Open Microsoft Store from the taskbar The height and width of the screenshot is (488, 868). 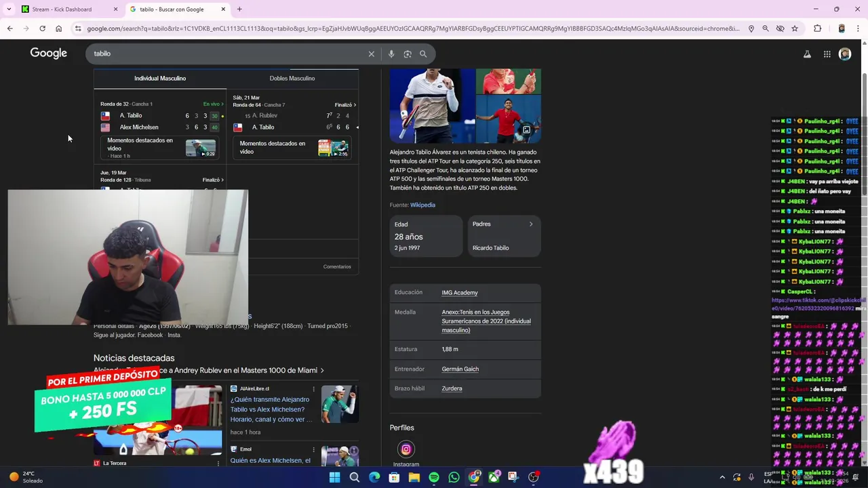click(x=394, y=477)
